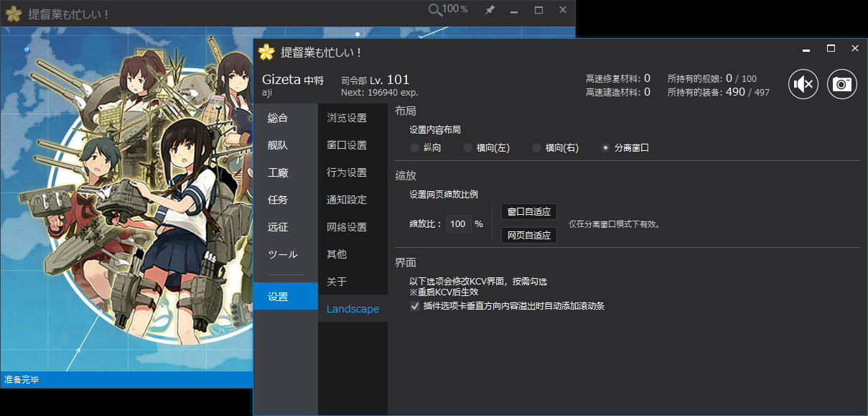Select the 设置 settings tab
This screenshot has width=868, height=416.
(x=285, y=296)
